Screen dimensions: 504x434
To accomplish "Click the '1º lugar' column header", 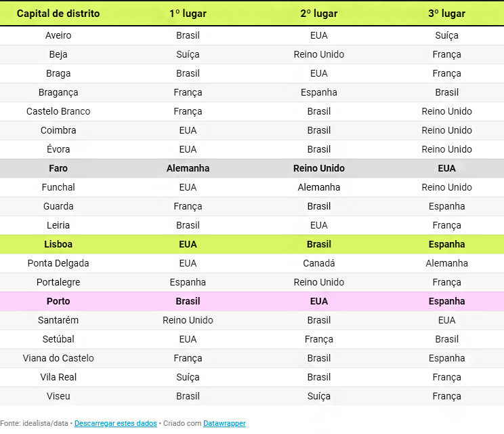I will tap(188, 14).
